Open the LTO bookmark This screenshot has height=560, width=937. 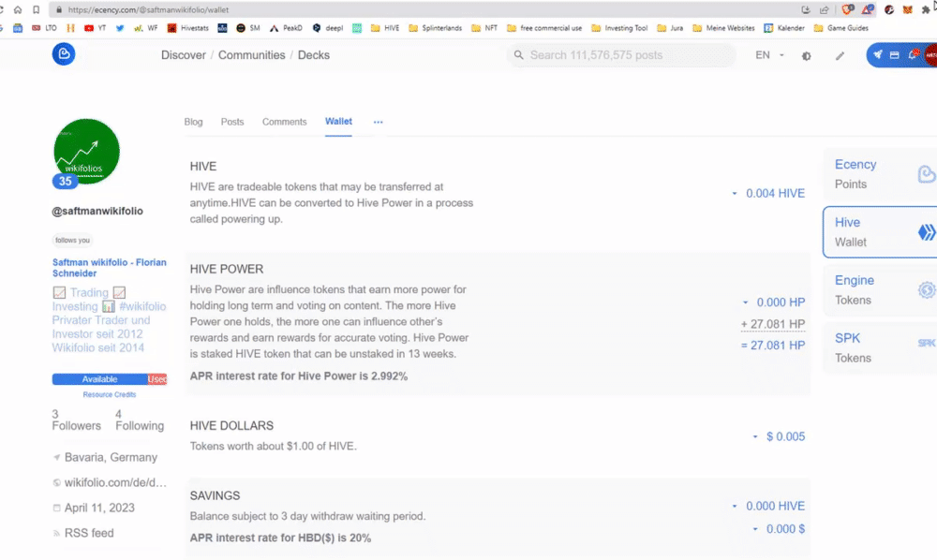click(44, 28)
